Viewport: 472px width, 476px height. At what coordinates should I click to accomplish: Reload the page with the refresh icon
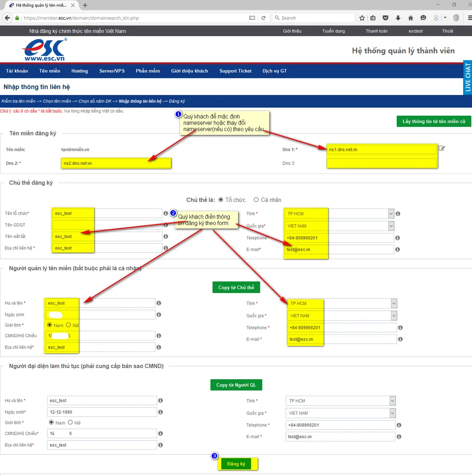tap(264, 18)
